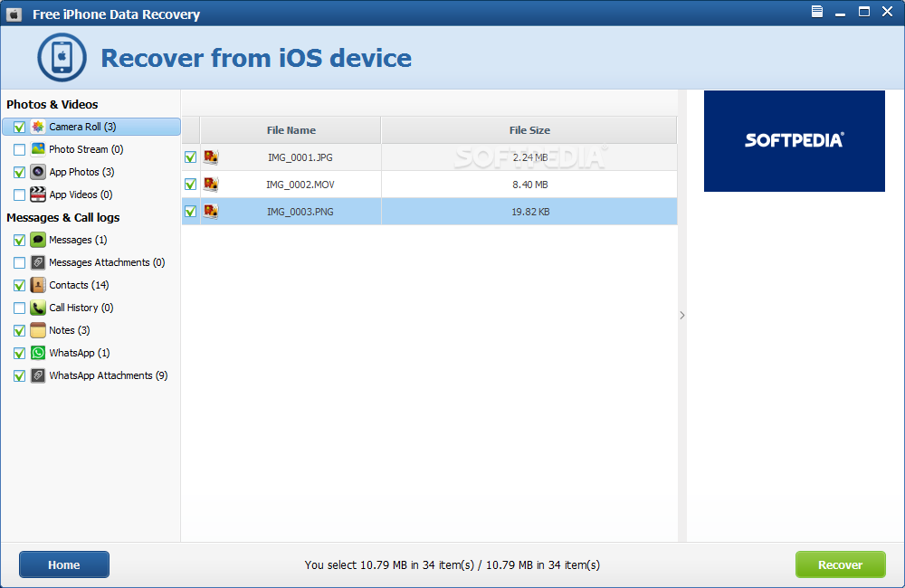Click the file icon for IMG_0002.MOV
This screenshot has height=588, width=905.
coord(211,184)
